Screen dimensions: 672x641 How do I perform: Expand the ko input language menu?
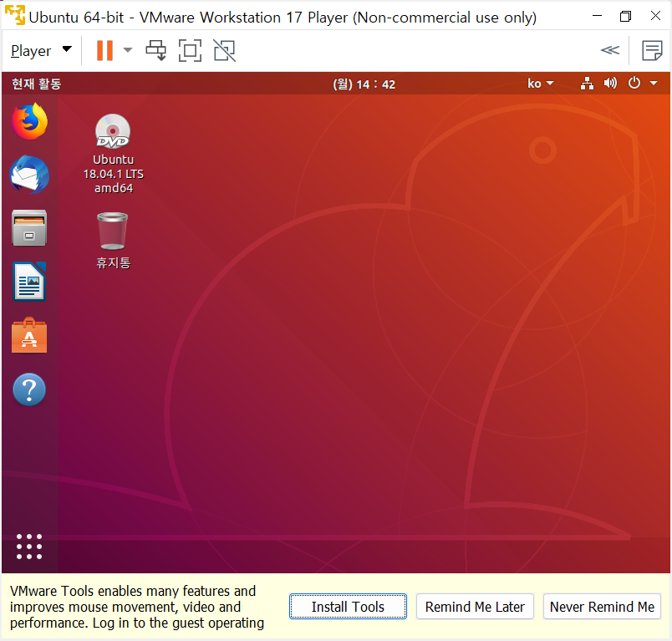coord(541,84)
